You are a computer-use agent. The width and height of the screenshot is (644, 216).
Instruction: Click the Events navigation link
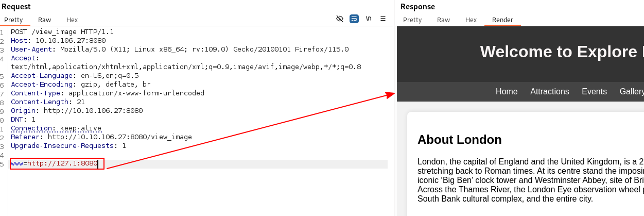tap(594, 92)
